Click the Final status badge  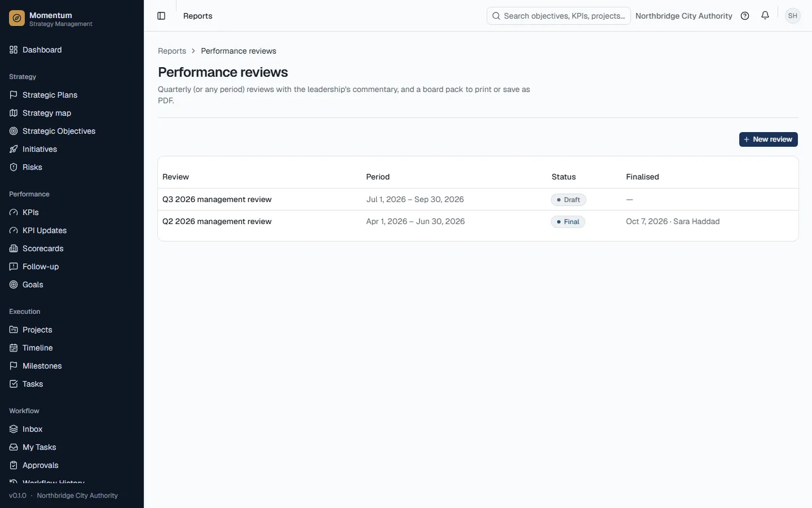point(568,222)
